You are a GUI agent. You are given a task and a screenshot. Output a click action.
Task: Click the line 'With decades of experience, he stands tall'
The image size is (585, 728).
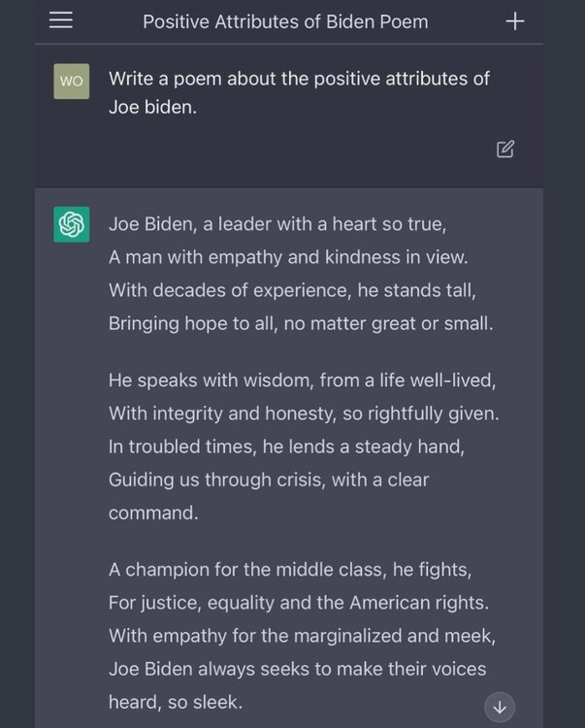click(x=293, y=290)
